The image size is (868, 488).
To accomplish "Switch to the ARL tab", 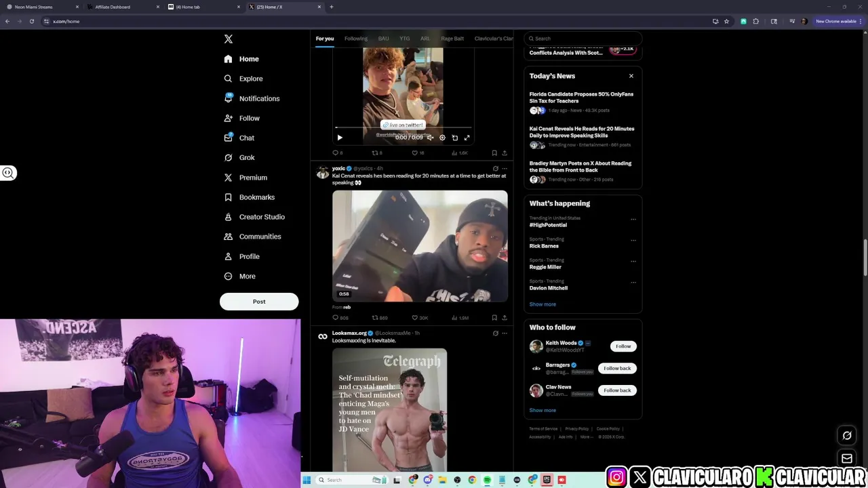I will coord(425,39).
